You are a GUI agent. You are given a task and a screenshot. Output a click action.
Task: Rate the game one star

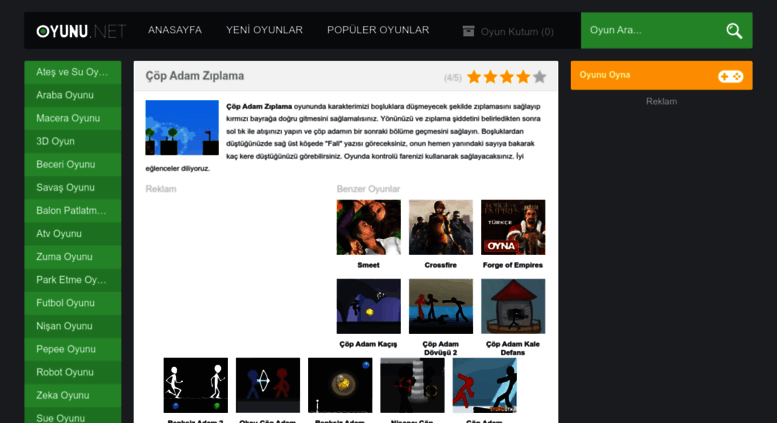474,77
